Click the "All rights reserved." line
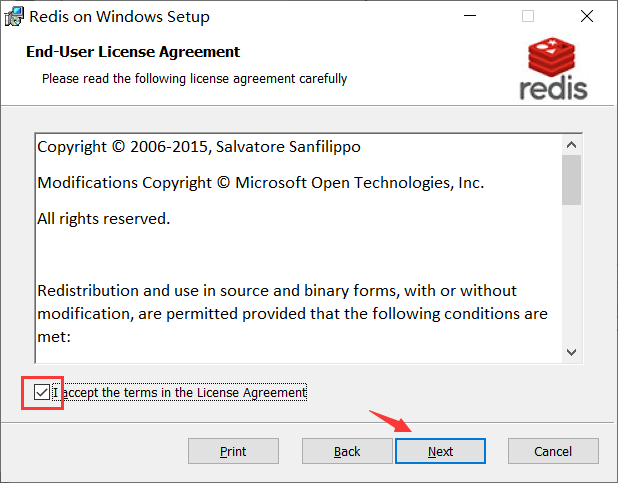618x483 pixels. [104, 219]
